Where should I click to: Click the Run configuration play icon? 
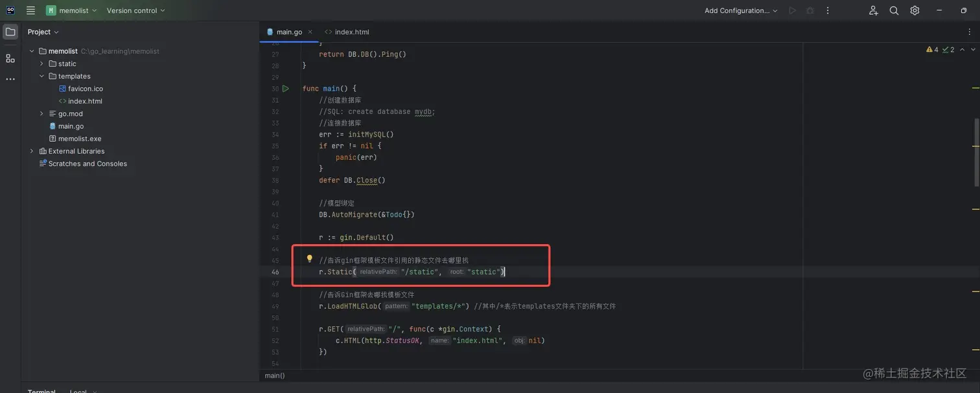(x=792, y=10)
